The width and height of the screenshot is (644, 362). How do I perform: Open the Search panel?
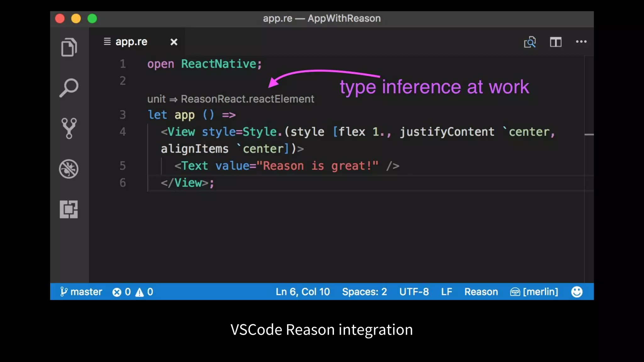coord(69,88)
